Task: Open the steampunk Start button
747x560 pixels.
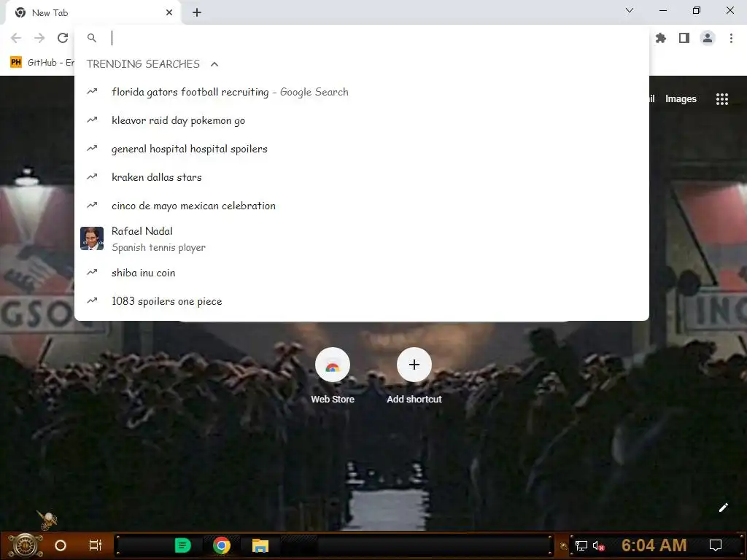Action: click(x=26, y=545)
